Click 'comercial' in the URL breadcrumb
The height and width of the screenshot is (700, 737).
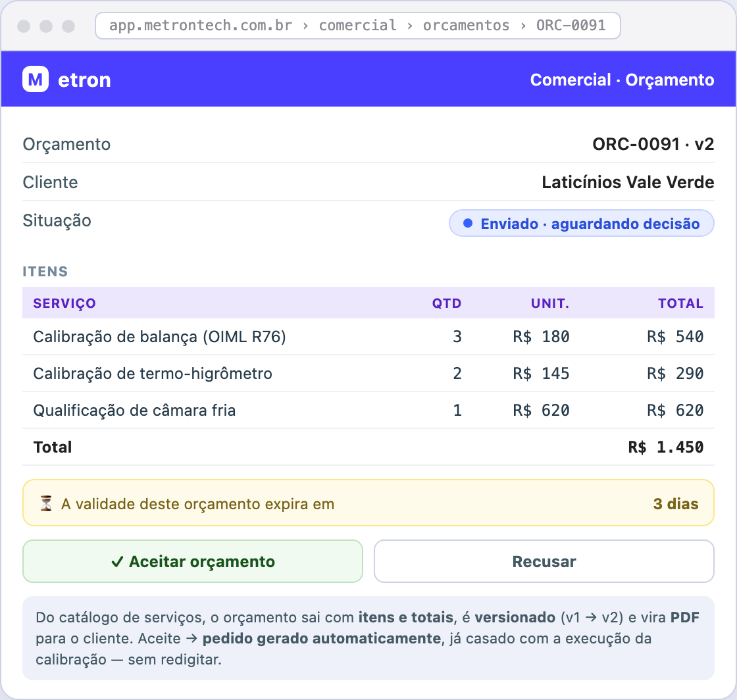coord(357,26)
